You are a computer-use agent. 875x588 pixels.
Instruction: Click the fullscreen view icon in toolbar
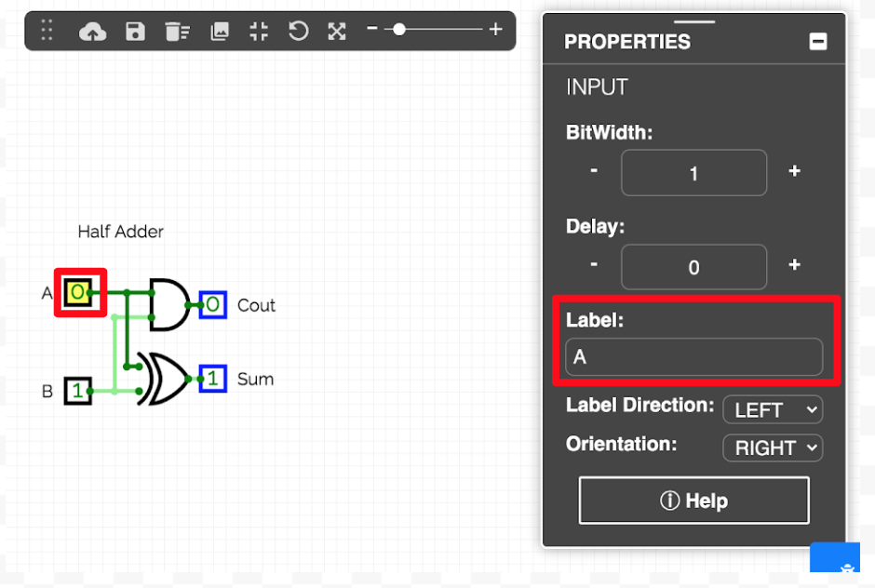tap(337, 32)
